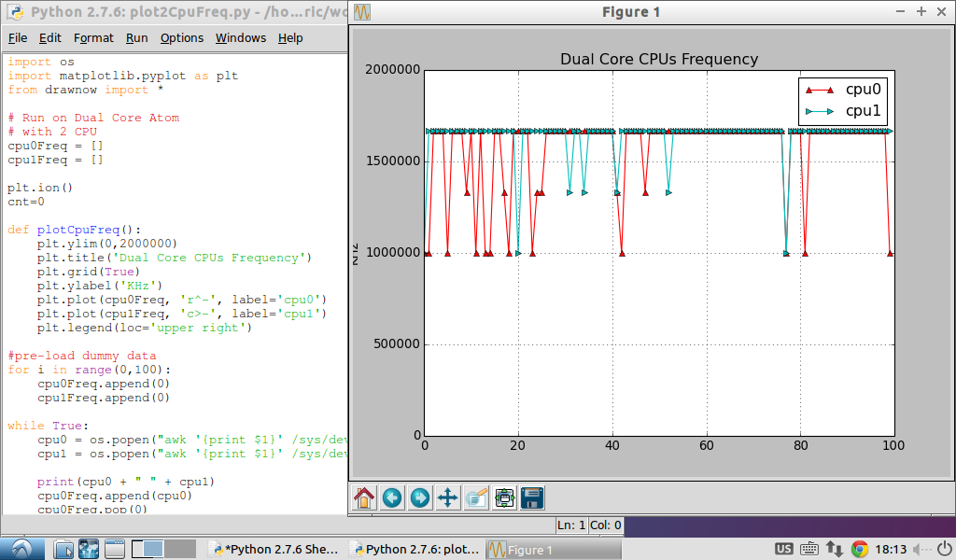Open the Format menu
Image resolution: width=956 pixels, height=560 pixels.
click(93, 37)
